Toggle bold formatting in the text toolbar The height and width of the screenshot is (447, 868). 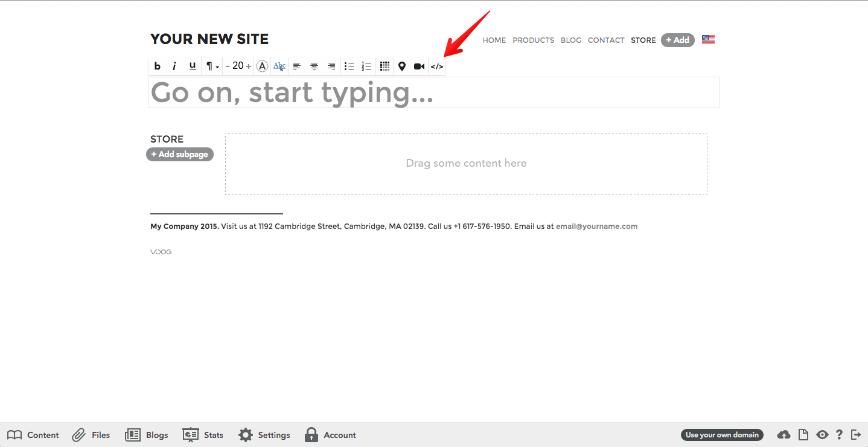(157, 66)
